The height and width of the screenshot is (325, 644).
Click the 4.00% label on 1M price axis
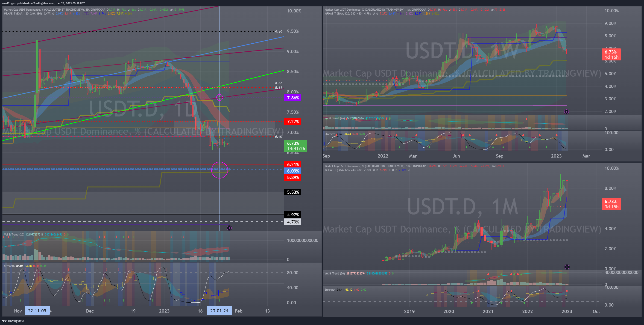coord(611,229)
